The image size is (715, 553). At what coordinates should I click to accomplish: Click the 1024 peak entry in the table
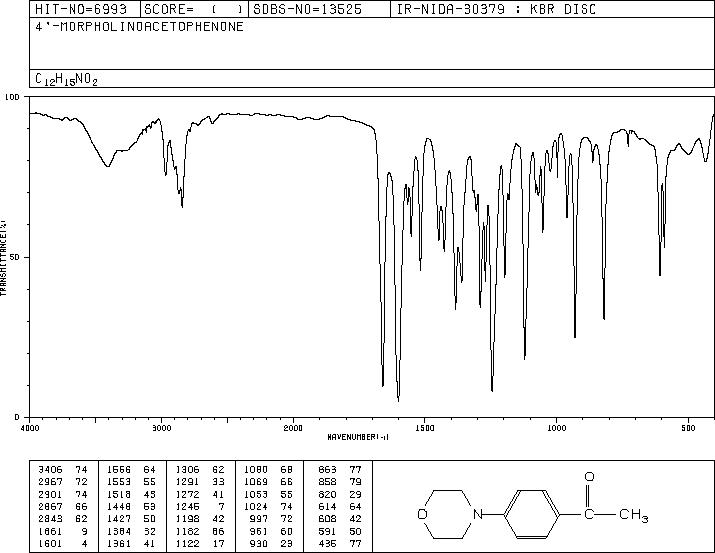269,506
